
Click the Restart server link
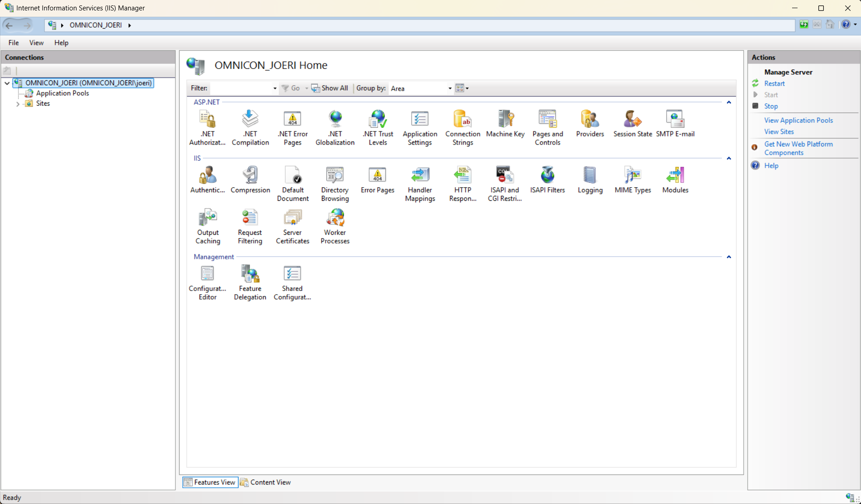(774, 83)
